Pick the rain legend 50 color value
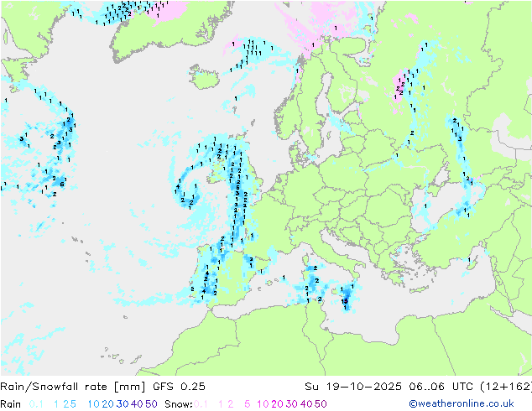The width and height of the screenshot is (532, 411). [x=151, y=404]
